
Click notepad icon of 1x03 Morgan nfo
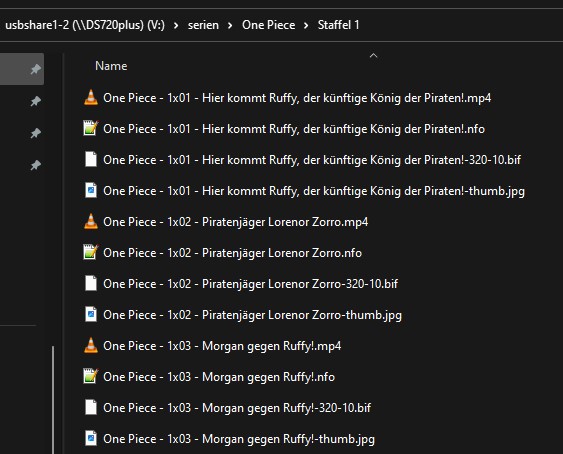pyautogui.click(x=91, y=376)
